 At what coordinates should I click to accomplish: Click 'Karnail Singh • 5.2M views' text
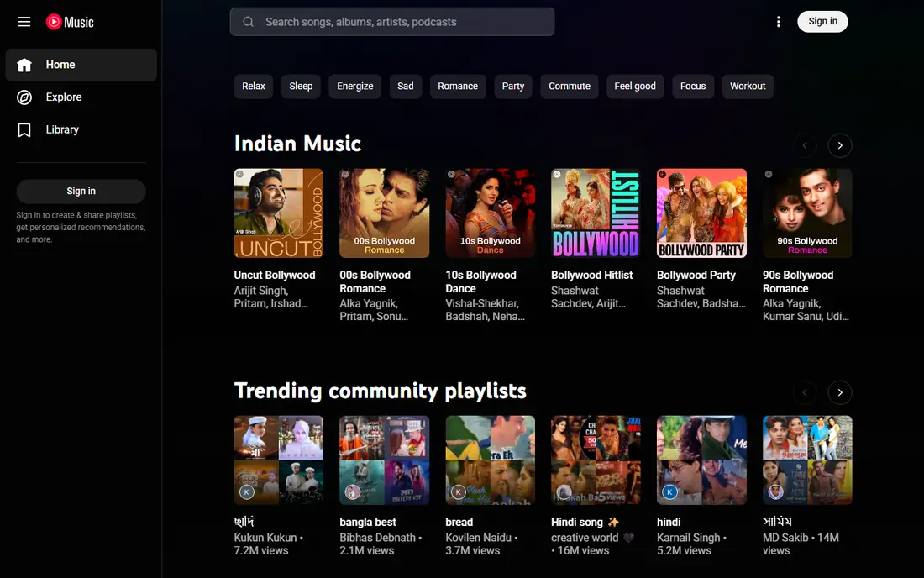[x=692, y=544]
